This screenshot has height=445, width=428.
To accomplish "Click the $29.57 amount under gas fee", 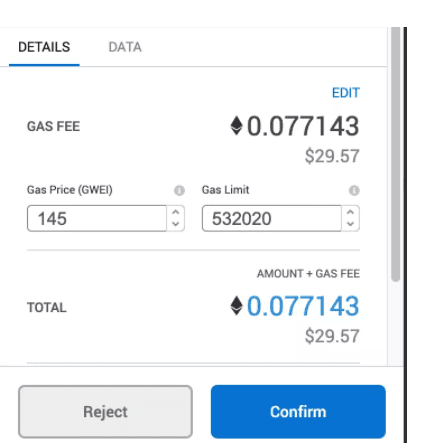I will tap(332, 156).
